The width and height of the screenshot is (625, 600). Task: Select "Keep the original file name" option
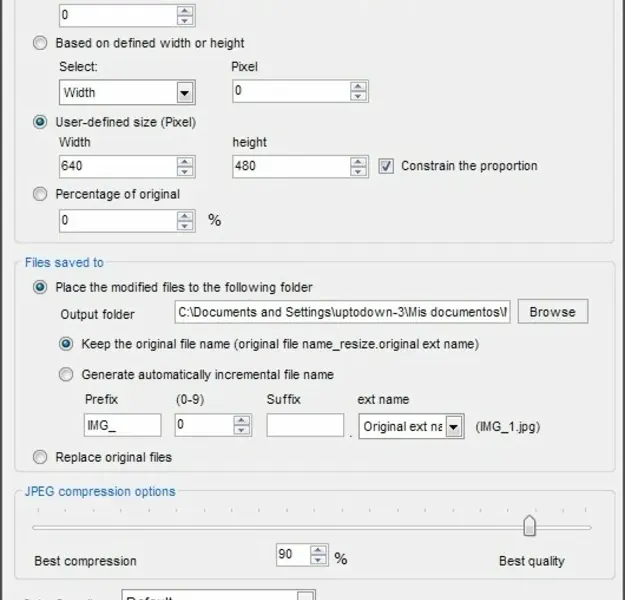(x=66, y=344)
